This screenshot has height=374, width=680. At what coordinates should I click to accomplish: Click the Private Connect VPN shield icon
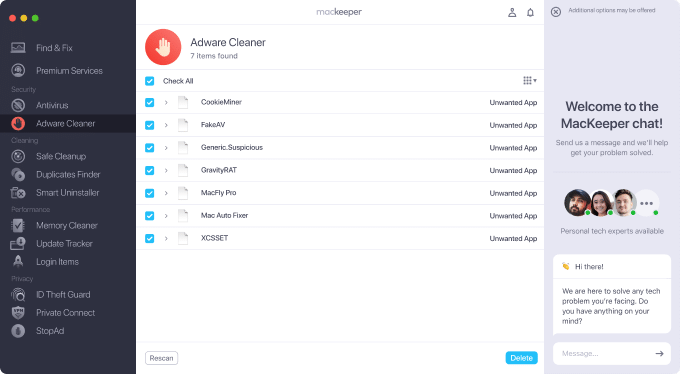(18, 312)
